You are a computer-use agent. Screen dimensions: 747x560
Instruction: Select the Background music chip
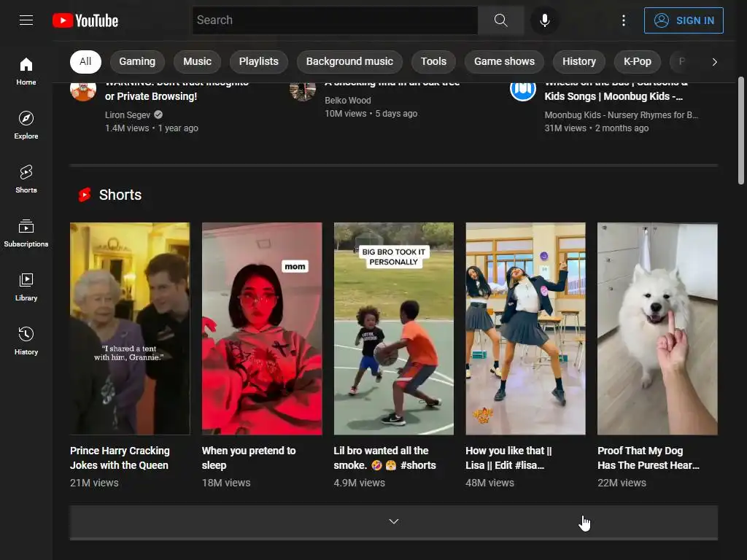tap(349, 61)
